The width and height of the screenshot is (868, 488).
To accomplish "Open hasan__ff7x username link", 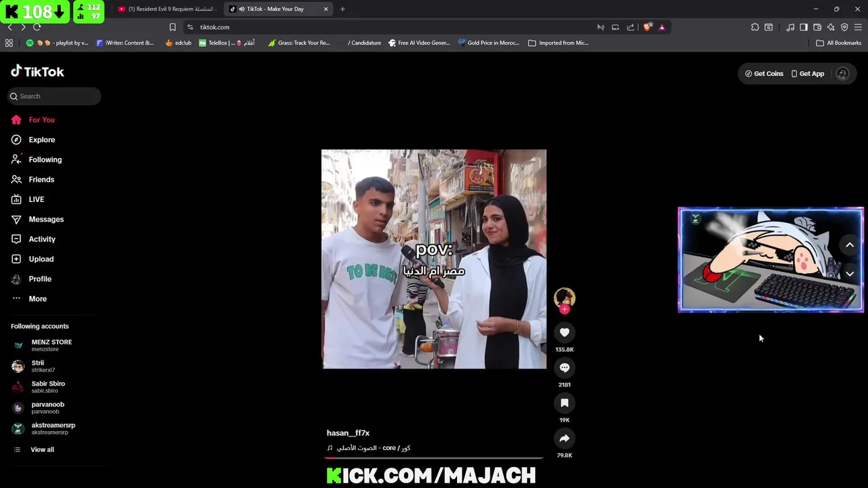I will pyautogui.click(x=348, y=433).
